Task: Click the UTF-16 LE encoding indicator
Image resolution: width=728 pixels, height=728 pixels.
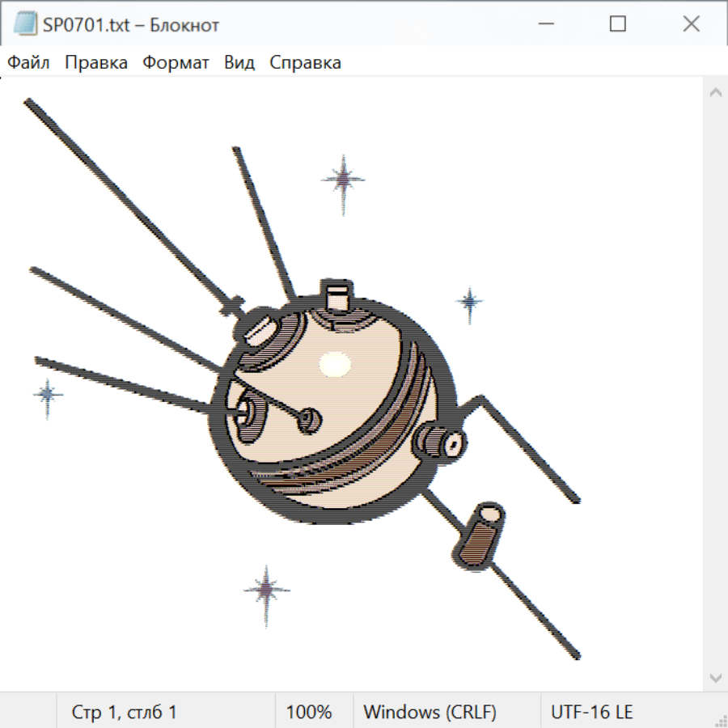Action: [x=591, y=712]
